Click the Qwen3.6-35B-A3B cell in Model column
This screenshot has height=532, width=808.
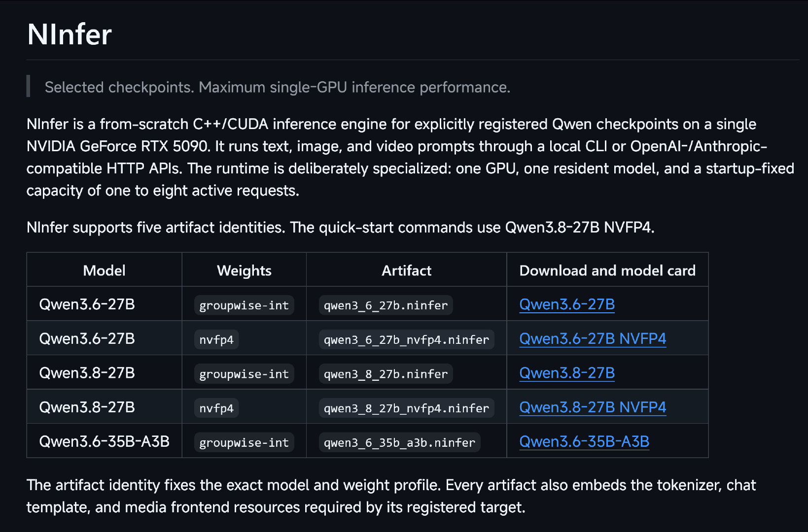(104, 442)
